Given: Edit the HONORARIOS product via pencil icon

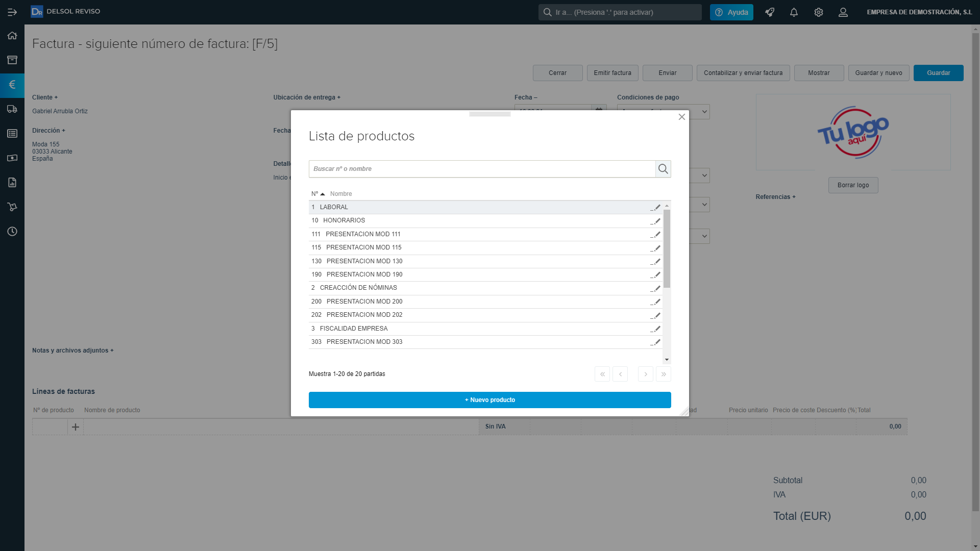Looking at the screenshot, I should click(656, 221).
